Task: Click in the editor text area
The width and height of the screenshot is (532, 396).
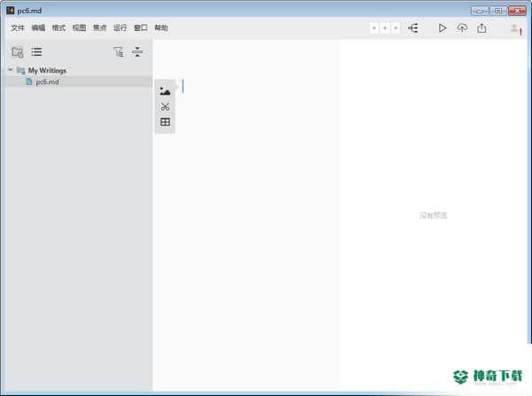Action: pyautogui.click(x=246, y=215)
